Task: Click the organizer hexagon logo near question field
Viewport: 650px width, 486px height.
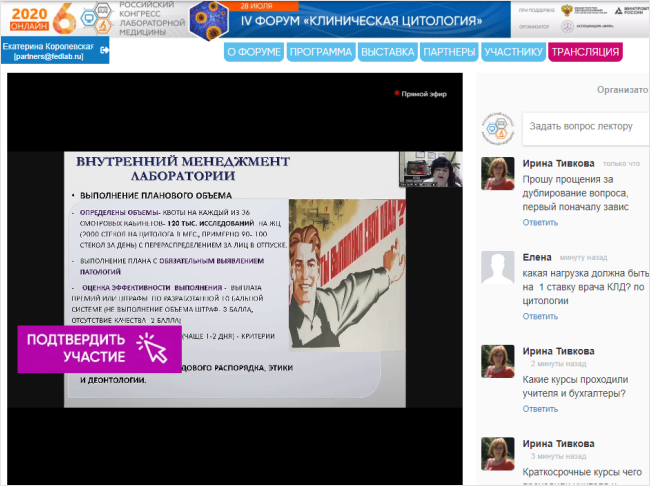Action: tap(498, 125)
